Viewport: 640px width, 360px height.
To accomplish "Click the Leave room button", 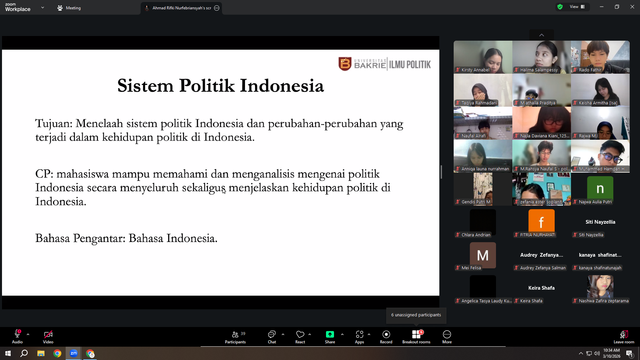I will 624,336.
